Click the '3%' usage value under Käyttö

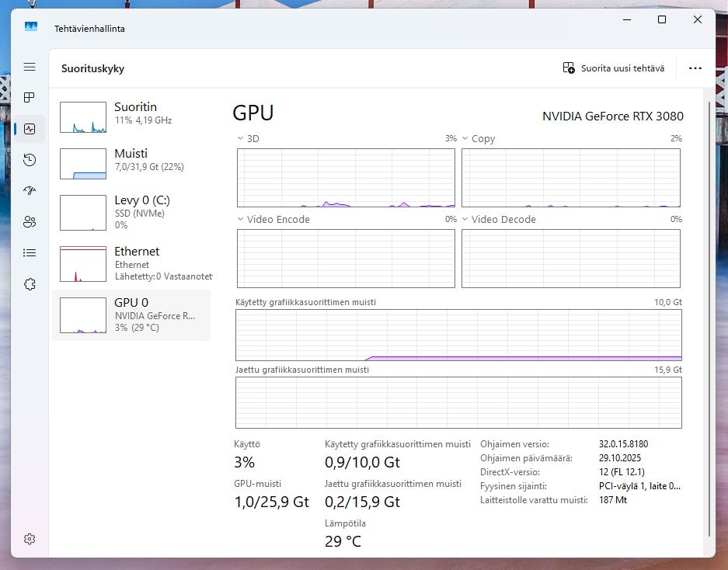click(244, 462)
